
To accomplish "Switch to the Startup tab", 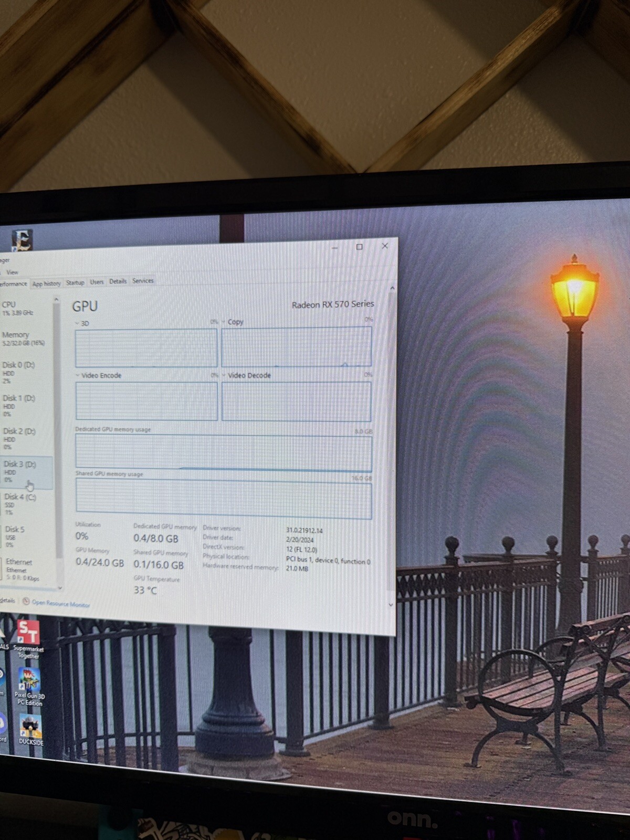I will pos(75,282).
